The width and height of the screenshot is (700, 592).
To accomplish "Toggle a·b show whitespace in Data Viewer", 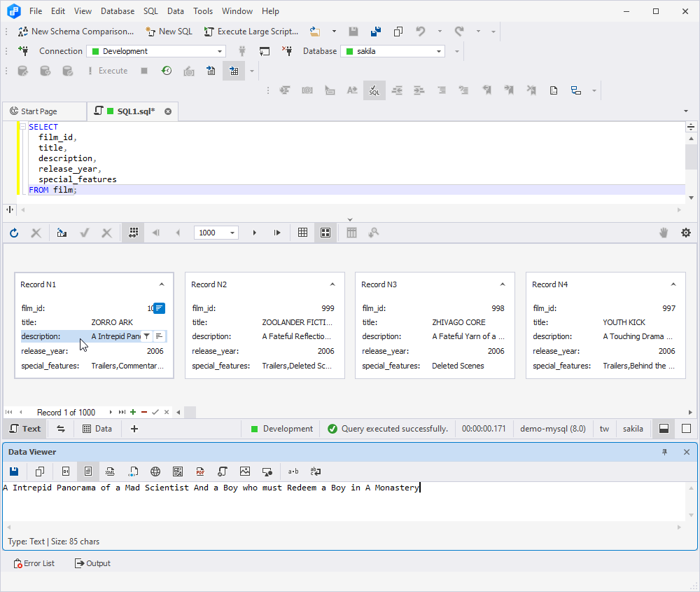I will [x=293, y=471].
